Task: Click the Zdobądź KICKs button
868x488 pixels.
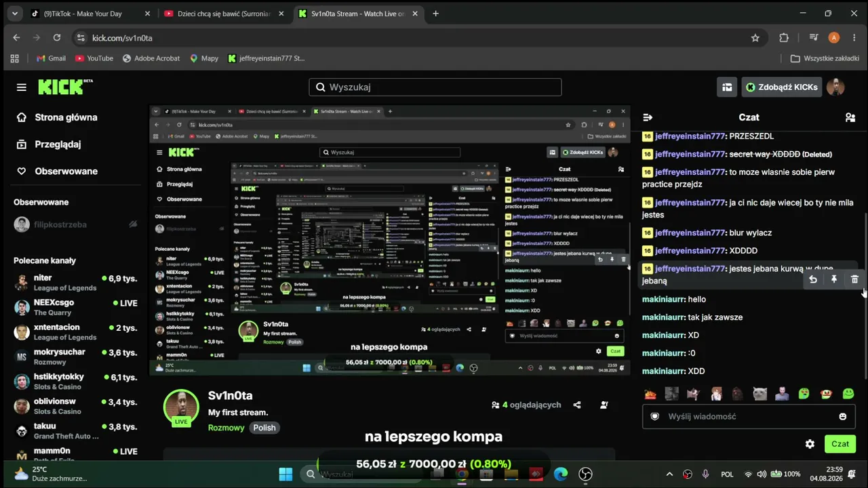Action: point(781,87)
